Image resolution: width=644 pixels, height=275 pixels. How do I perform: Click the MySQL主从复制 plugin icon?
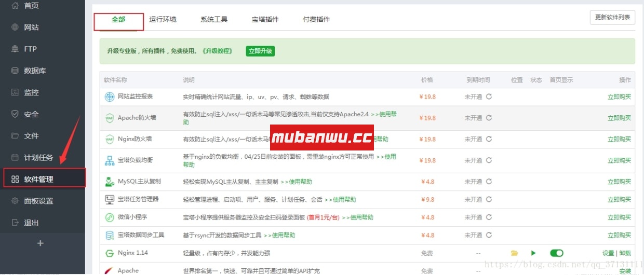click(110, 182)
